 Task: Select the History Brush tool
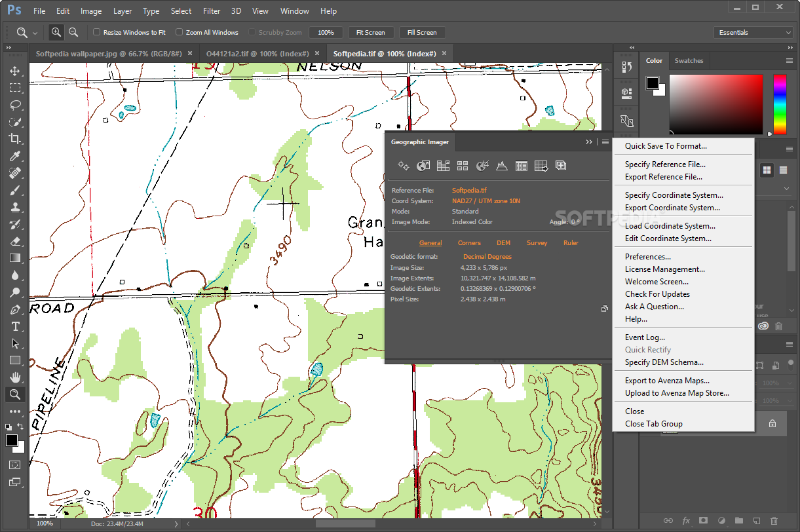tap(14, 224)
